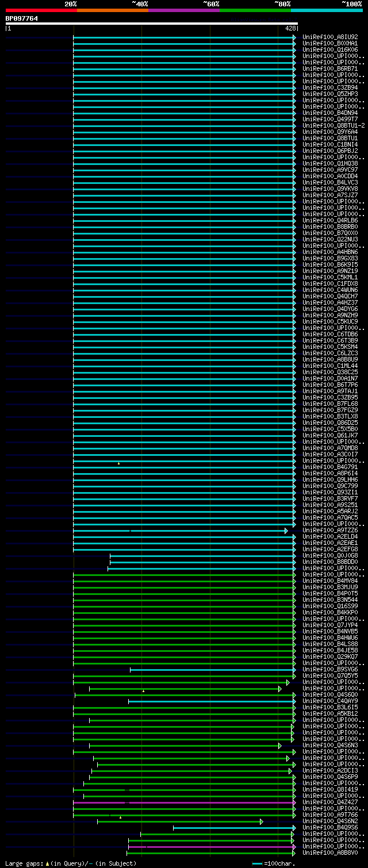Image resolution: width=368 pixels, height=868 pixels.
Task: Select the UniRef100_C6TDB6 entry
Action: (330, 335)
